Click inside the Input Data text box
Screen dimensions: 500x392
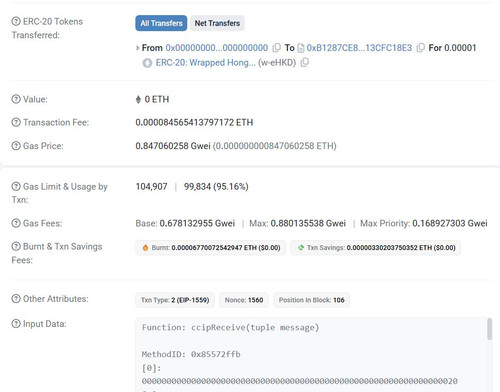pyautogui.click(x=314, y=355)
